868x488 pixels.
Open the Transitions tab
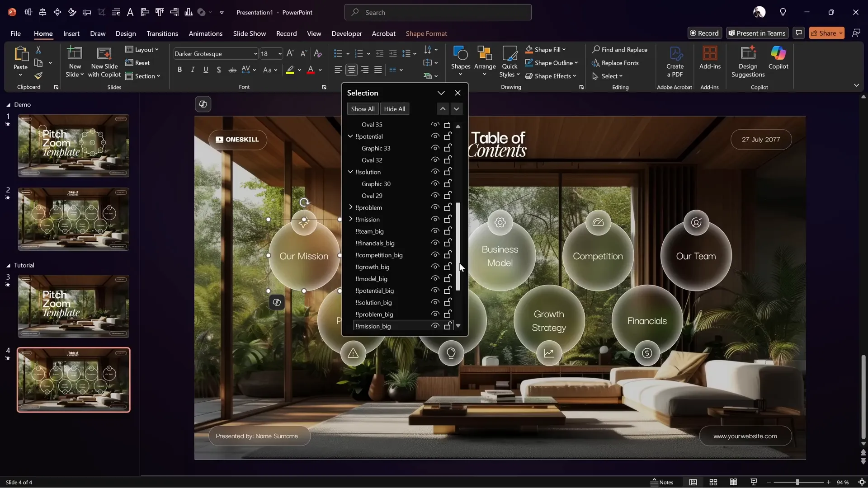[162, 33]
